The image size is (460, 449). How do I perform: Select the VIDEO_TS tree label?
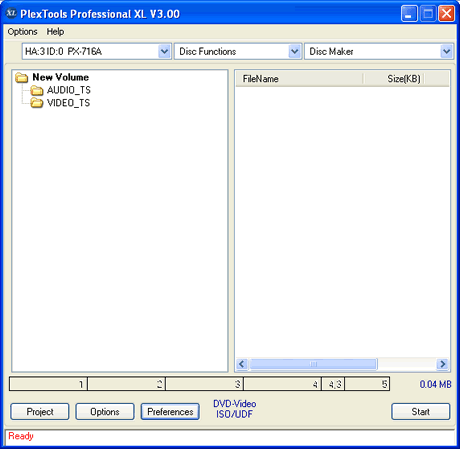coord(68,103)
